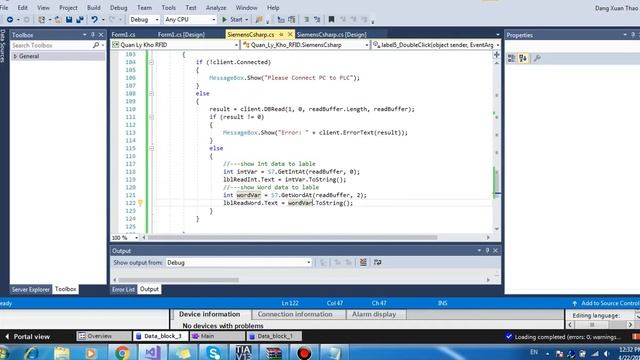Screen dimensions: 640x360
Task: Open the Error List tab
Action: (x=123, y=289)
